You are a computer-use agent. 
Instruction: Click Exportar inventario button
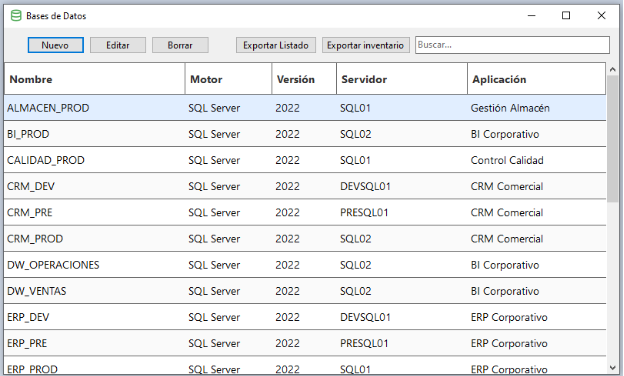[366, 45]
